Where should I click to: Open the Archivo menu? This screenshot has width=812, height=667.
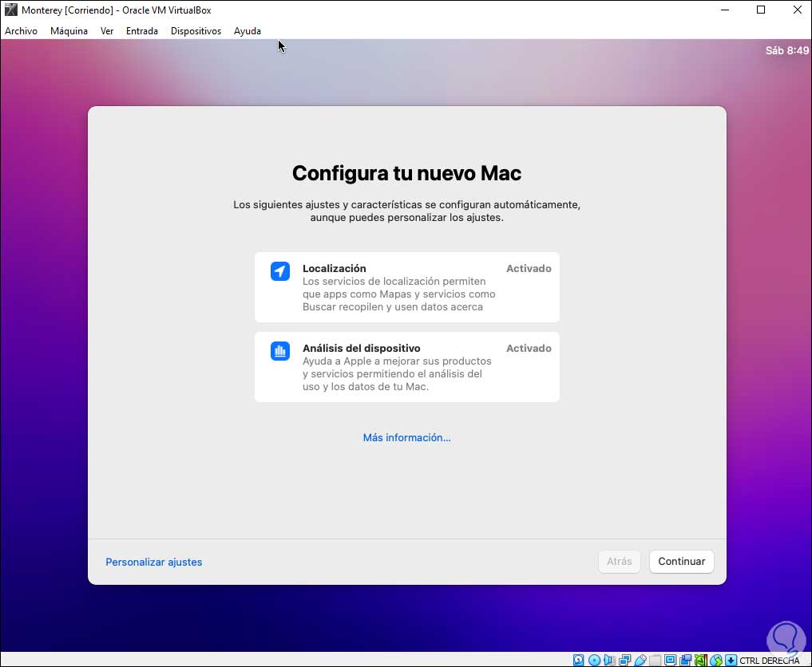(22, 31)
